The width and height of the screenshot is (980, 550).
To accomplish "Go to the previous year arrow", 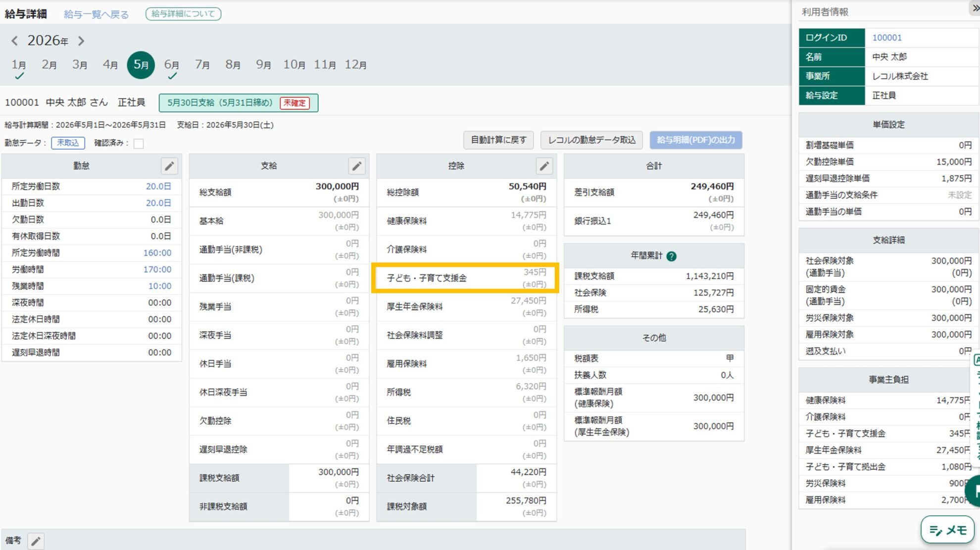I will (14, 41).
